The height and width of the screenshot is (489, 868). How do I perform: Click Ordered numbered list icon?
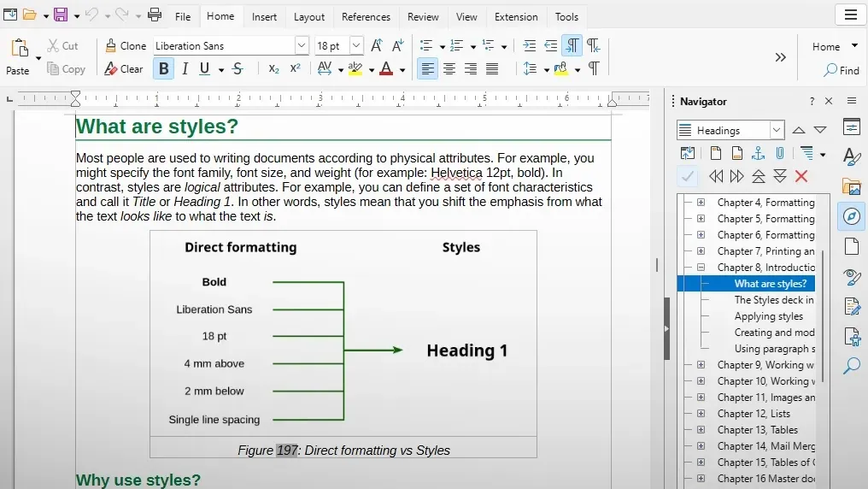pyautogui.click(x=457, y=45)
